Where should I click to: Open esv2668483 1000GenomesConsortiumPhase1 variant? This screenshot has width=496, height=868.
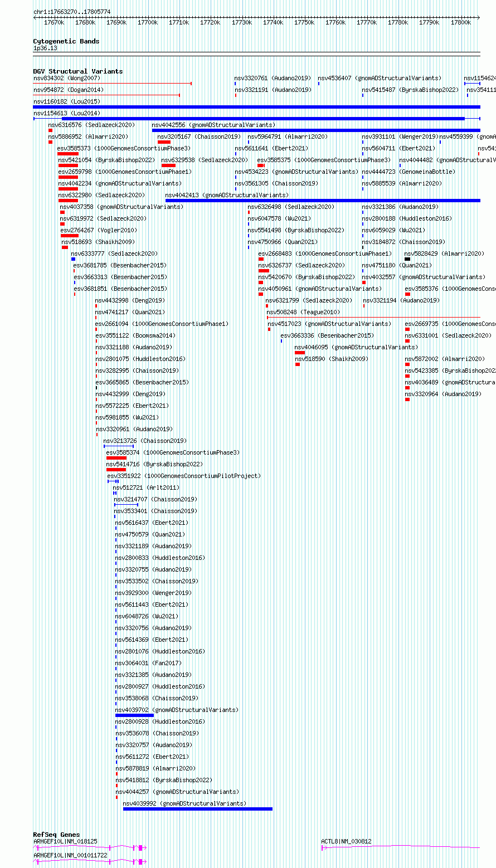coord(325,253)
